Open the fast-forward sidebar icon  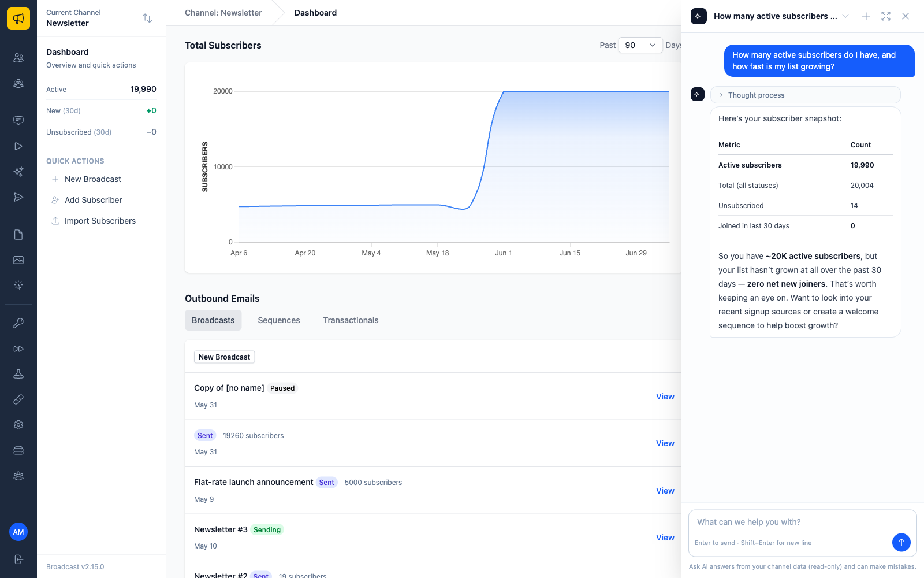click(x=18, y=349)
